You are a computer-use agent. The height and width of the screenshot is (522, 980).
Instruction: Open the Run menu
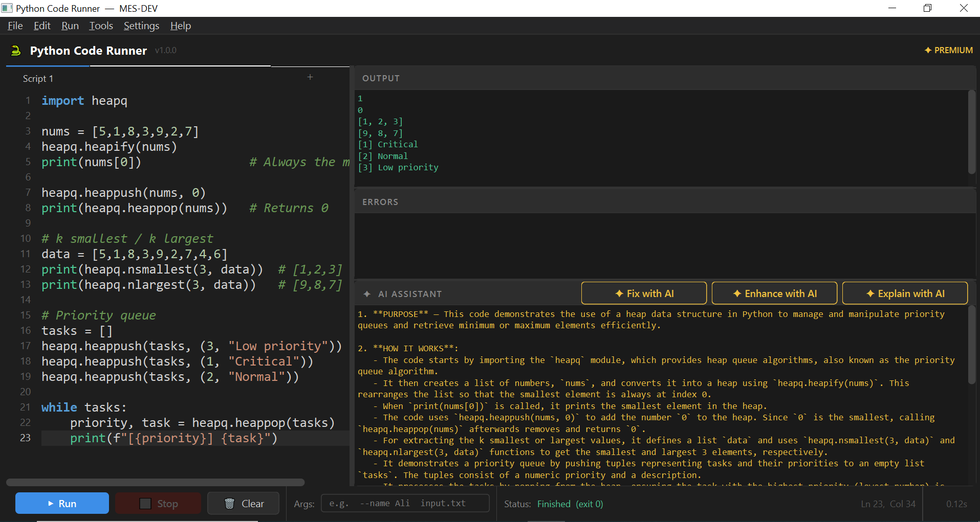(x=70, y=26)
